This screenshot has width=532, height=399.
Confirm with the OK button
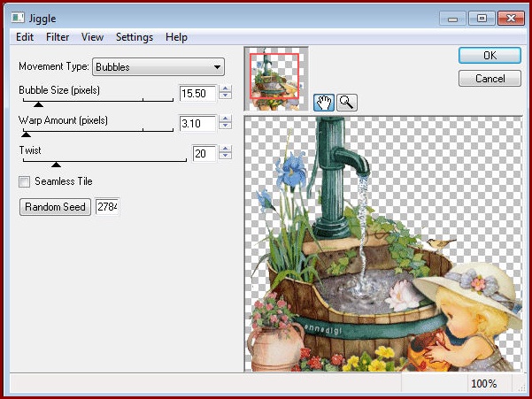tap(490, 55)
